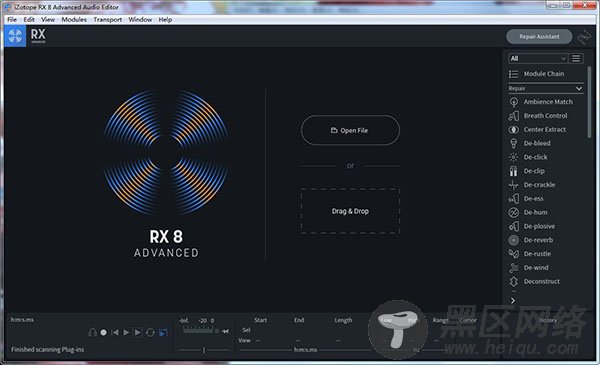
Task: Open the View menu
Action: (48, 20)
